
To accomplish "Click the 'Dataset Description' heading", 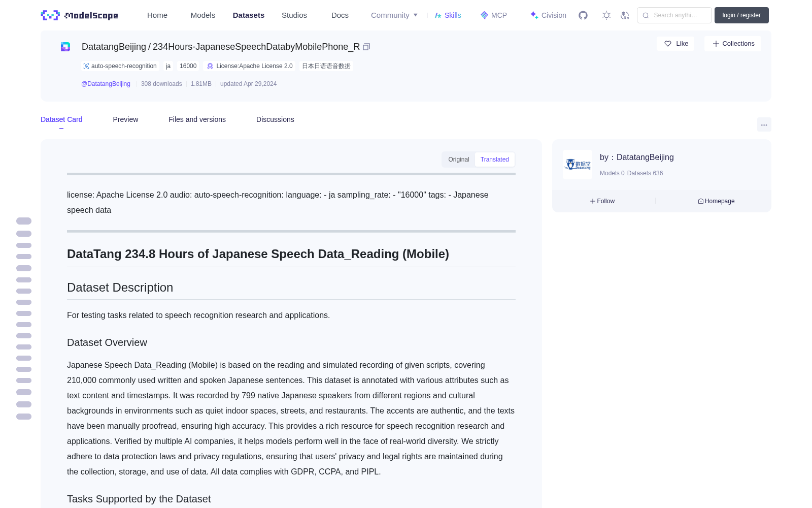I will [120, 288].
